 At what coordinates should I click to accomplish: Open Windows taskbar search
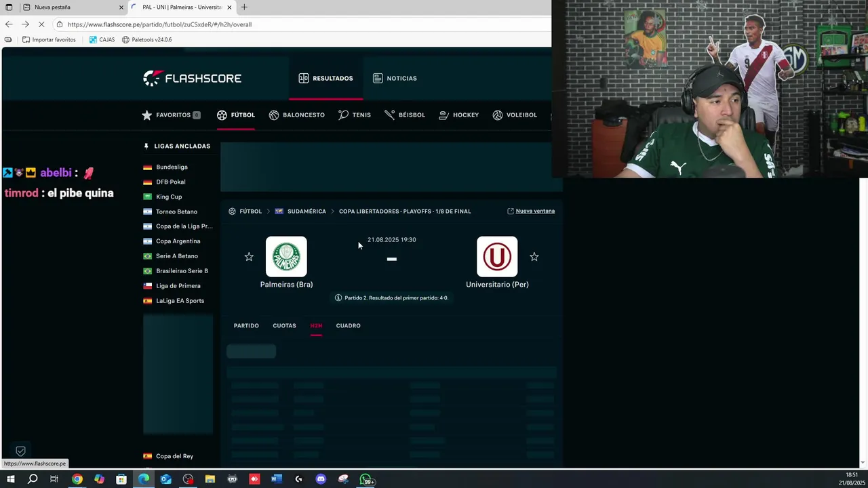click(33, 479)
